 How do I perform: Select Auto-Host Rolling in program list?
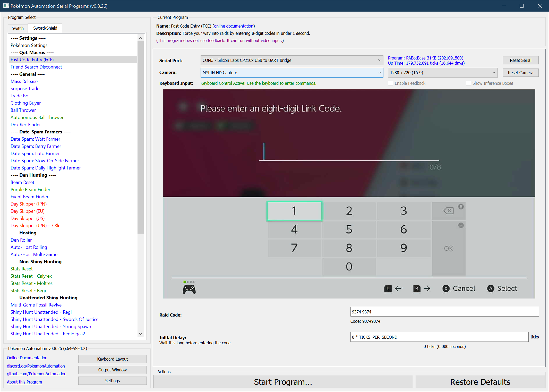pyautogui.click(x=29, y=247)
